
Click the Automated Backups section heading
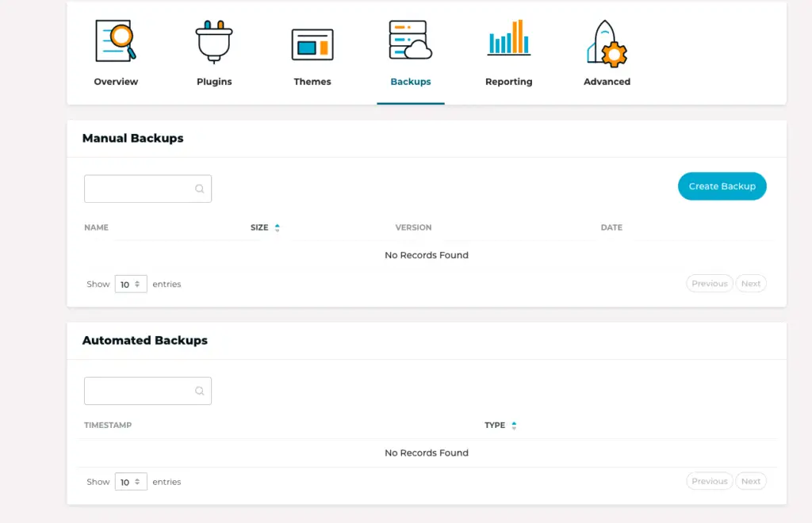[145, 341]
